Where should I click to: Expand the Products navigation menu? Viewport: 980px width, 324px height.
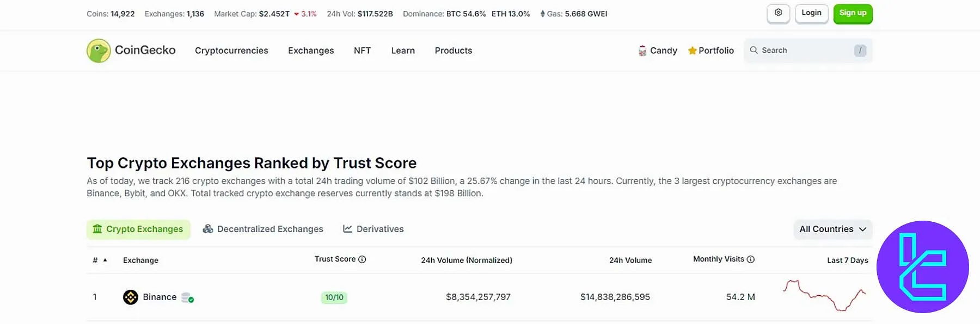[x=453, y=50]
